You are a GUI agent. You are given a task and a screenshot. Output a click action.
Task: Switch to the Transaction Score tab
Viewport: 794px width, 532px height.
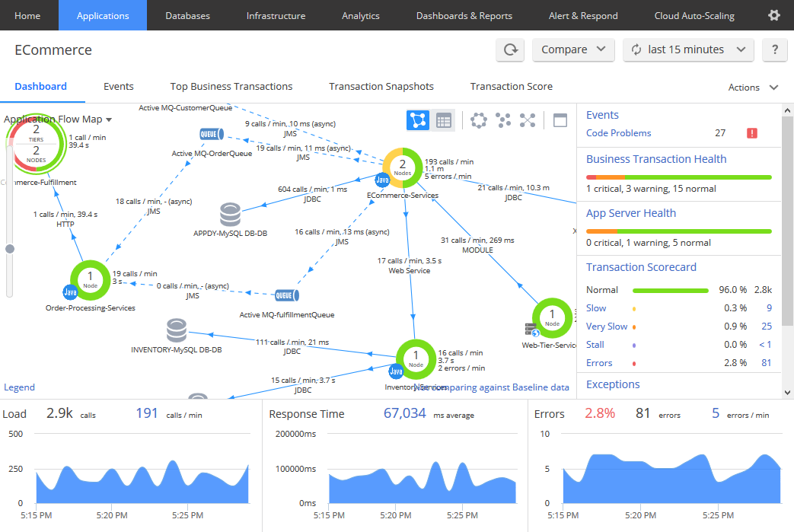click(x=512, y=87)
